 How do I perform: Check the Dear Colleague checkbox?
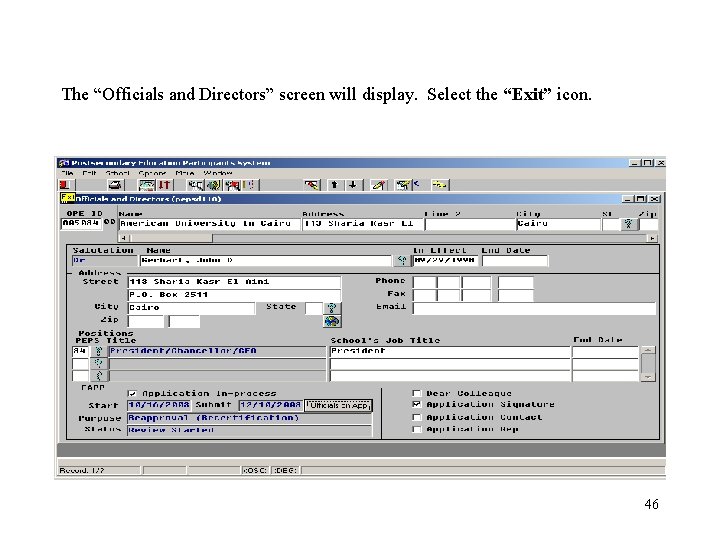pyautogui.click(x=416, y=394)
